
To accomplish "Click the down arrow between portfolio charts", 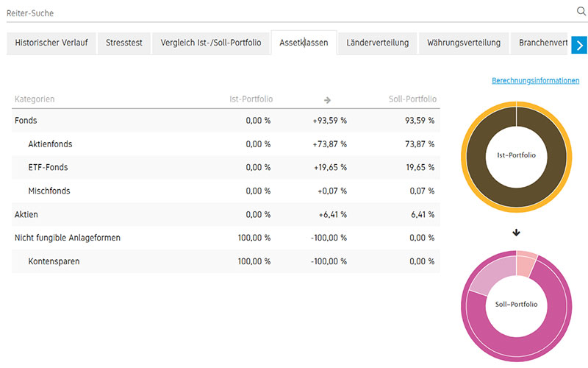I will click(516, 233).
